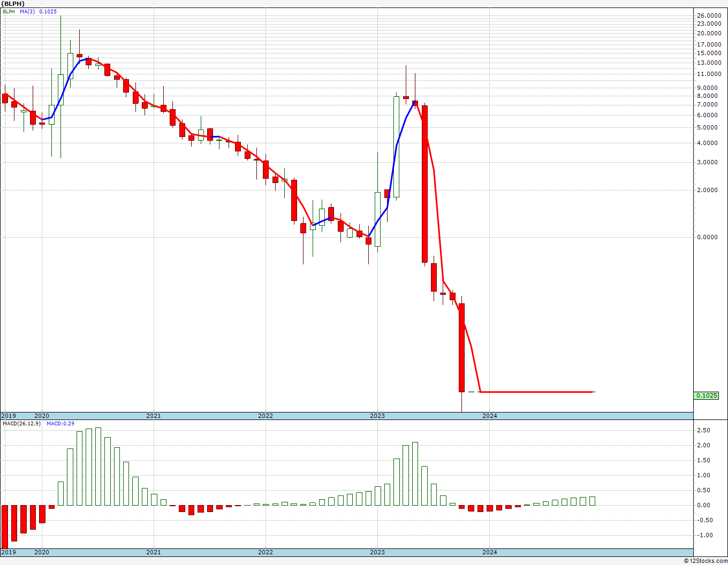The width and height of the screenshot is (728, 565).
Task: Select 2020 on the MACD panel time axis
Action: tap(41, 552)
